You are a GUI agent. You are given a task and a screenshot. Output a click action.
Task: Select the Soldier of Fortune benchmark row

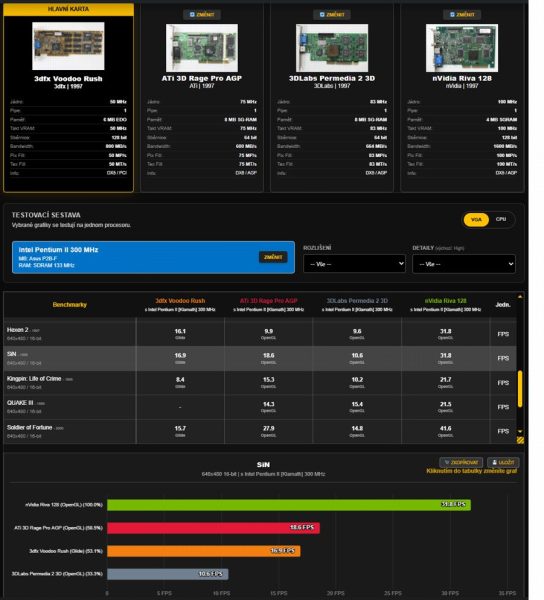click(260, 431)
